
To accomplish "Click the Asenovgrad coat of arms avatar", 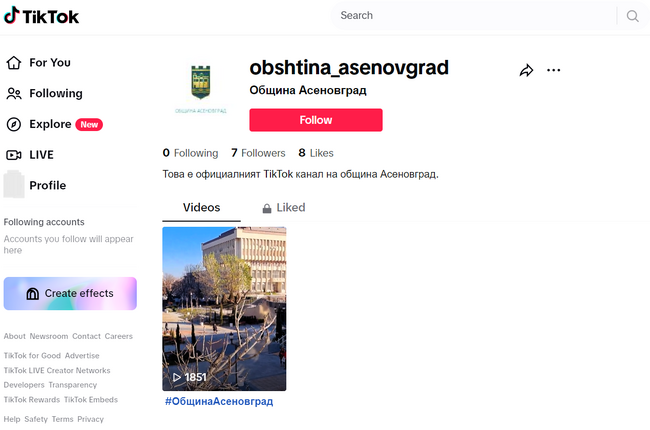I will click(201, 87).
